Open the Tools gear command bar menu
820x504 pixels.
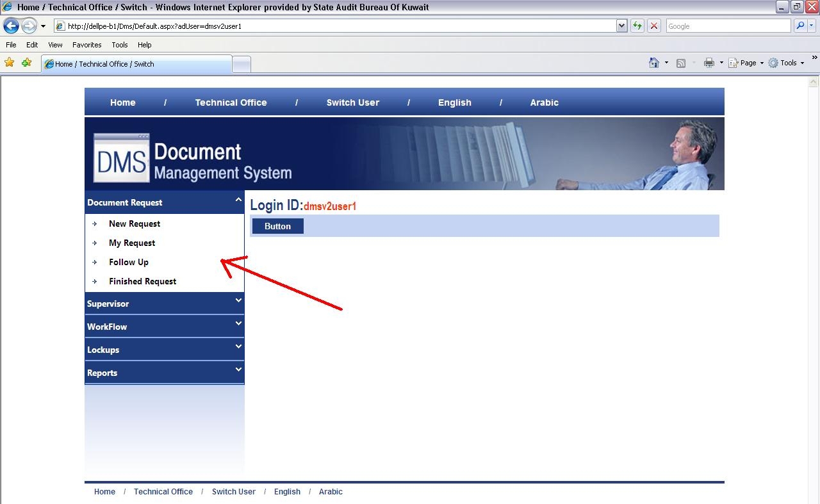point(786,63)
